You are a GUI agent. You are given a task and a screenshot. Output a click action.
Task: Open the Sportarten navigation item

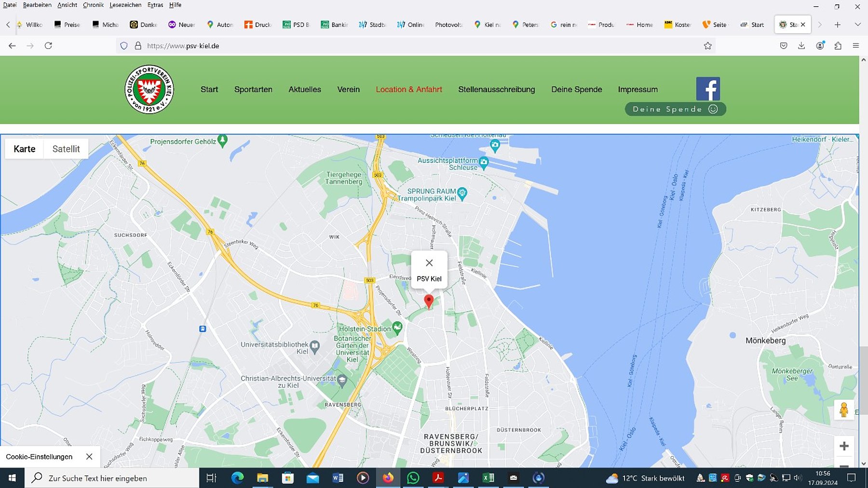point(253,90)
